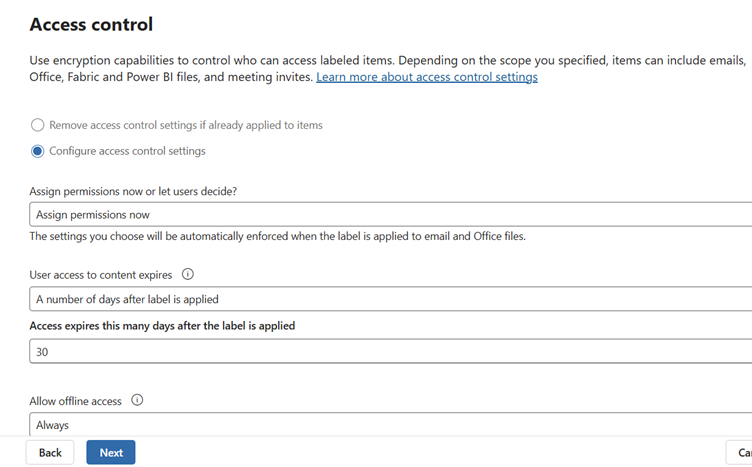Click the 'settings you choose will be automatically enforced' note
752x467 pixels.
click(277, 237)
